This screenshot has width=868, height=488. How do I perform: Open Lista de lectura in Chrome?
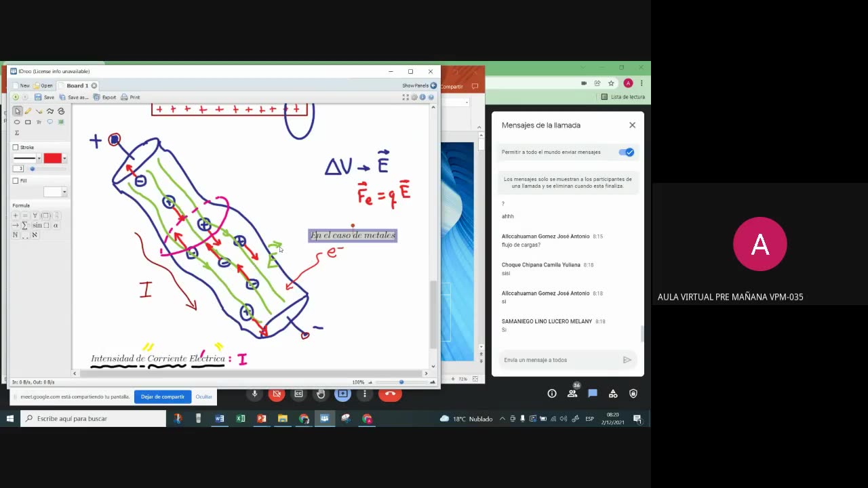click(x=623, y=97)
